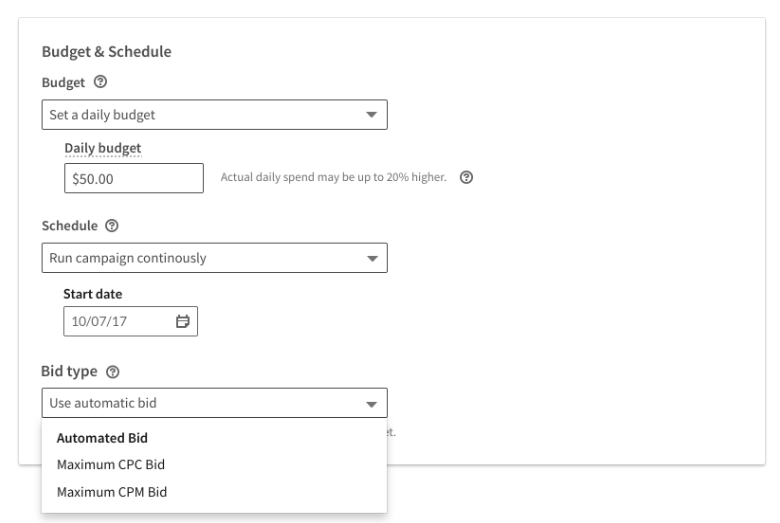Screen dimensions: 780x523
Task: Expand the Budget dropdown arrow
Action: 371,115
